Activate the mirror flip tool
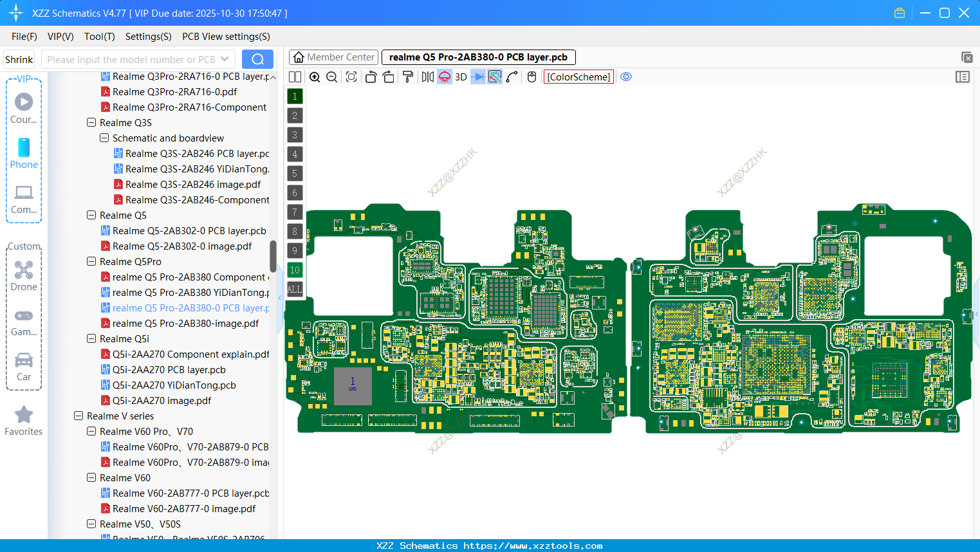Viewport: 980px width, 552px height. pos(427,77)
